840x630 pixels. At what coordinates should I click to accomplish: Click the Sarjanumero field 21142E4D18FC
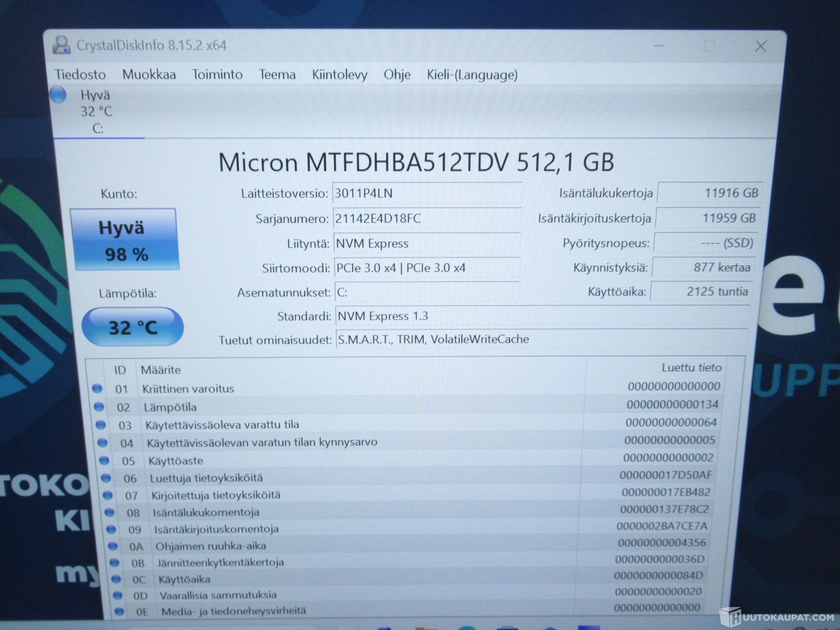point(427,218)
